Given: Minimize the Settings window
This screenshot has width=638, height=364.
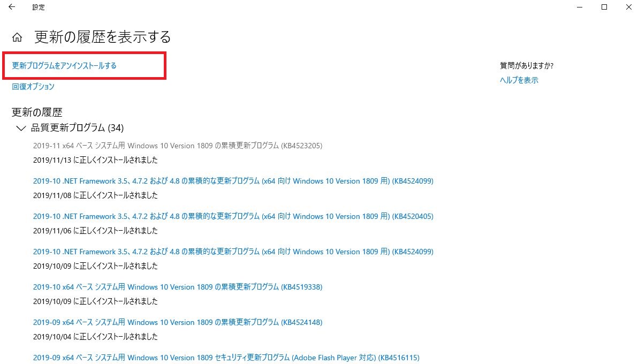Looking at the screenshot, I should pyautogui.click(x=580, y=7).
